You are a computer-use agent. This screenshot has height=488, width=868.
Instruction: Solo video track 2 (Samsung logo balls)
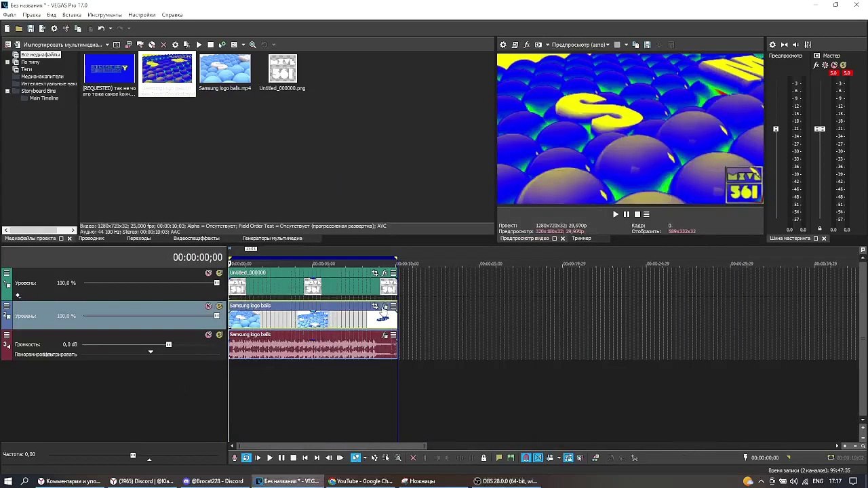219,306
